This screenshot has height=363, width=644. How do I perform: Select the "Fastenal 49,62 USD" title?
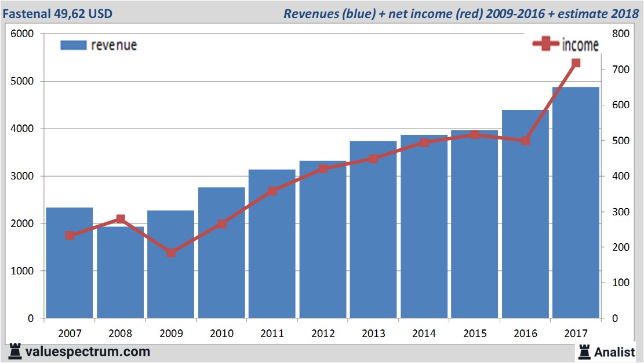(x=57, y=13)
